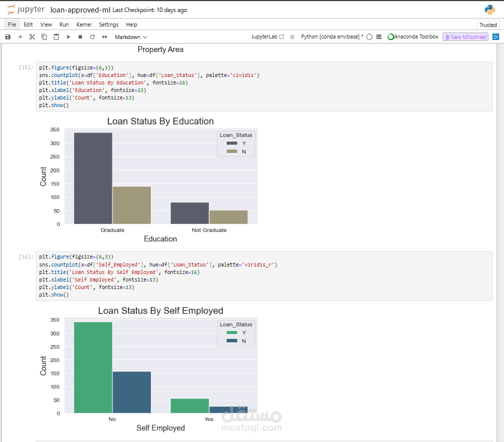Click the Trusted notebook button
The width and height of the screenshot is (504, 442).
tap(488, 25)
